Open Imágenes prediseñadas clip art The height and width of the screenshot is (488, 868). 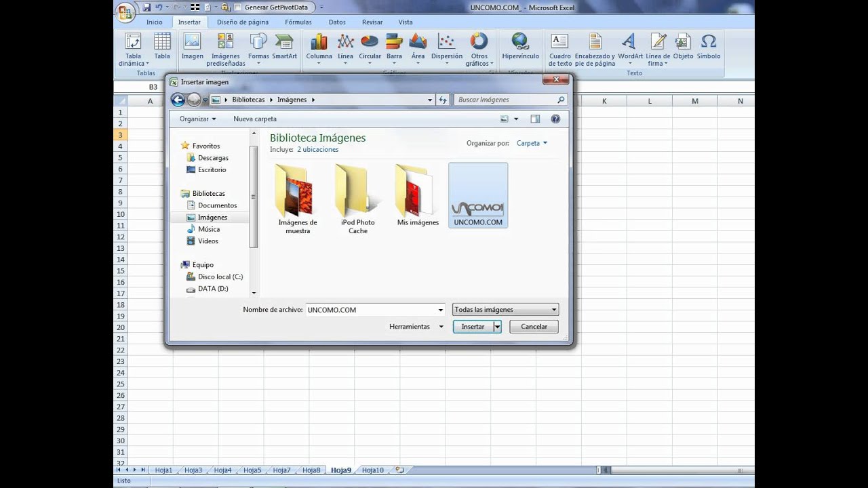coord(226,49)
